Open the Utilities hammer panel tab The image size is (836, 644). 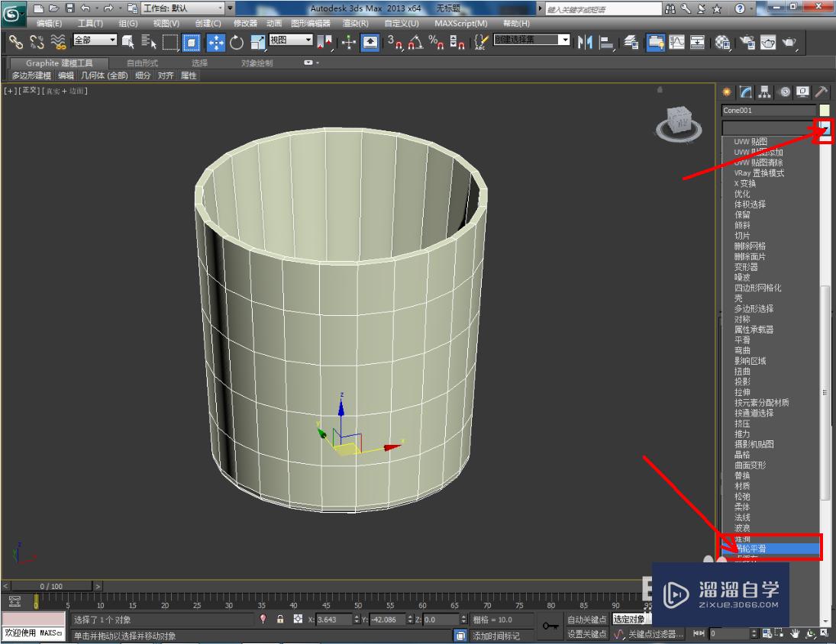coord(821,92)
